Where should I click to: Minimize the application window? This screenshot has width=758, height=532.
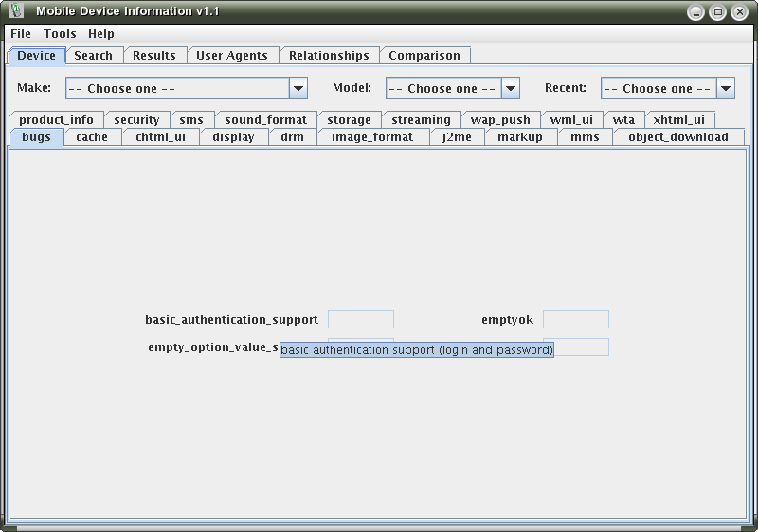696,12
